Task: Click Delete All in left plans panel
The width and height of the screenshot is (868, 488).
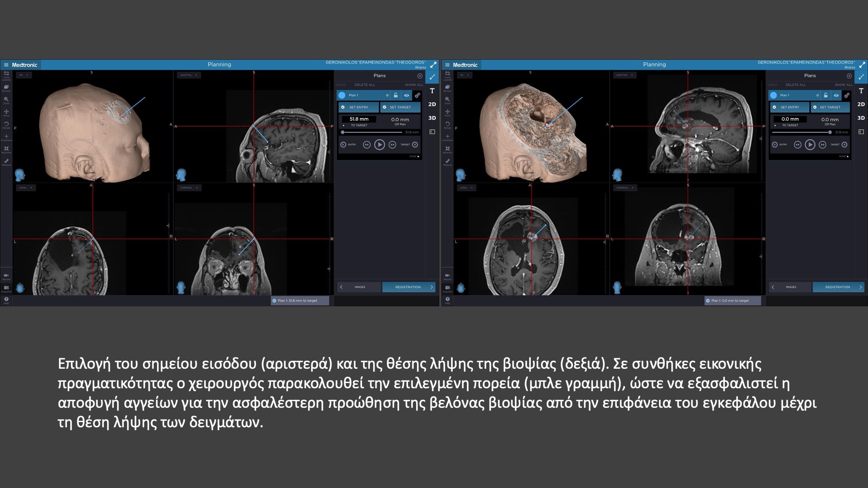Action: 365,85
